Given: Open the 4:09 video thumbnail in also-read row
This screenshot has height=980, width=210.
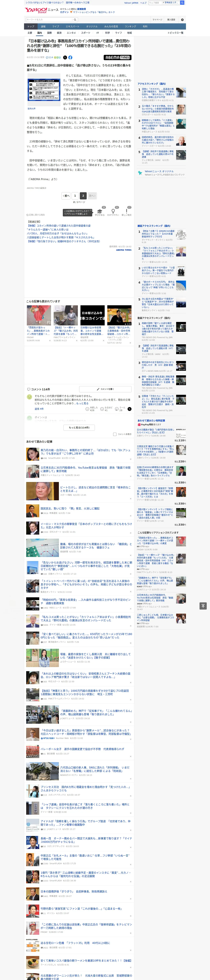Looking at the screenshot, I should 119,315.
